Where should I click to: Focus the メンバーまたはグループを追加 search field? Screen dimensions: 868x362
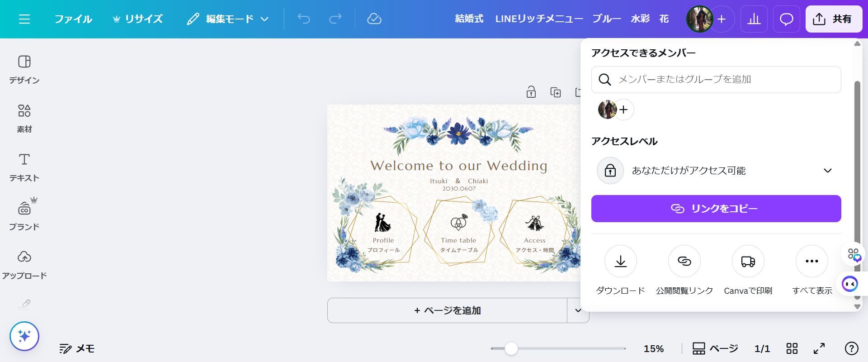(x=716, y=80)
